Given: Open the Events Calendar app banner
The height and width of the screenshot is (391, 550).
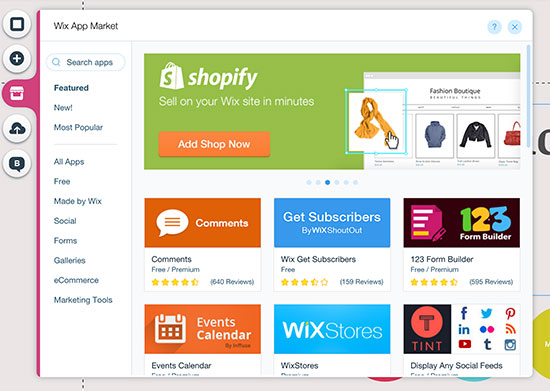Looking at the screenshot, I should point(202,329).
